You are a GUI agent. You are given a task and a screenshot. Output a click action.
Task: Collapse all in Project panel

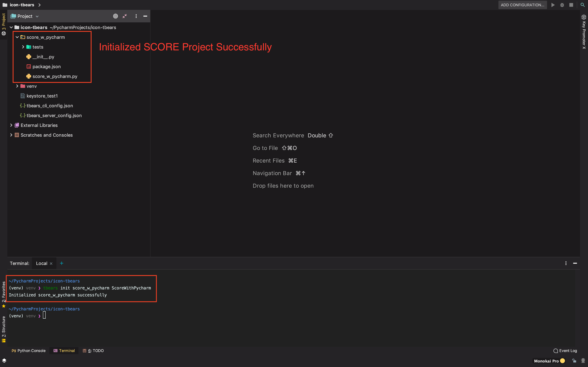pos(125,16)
